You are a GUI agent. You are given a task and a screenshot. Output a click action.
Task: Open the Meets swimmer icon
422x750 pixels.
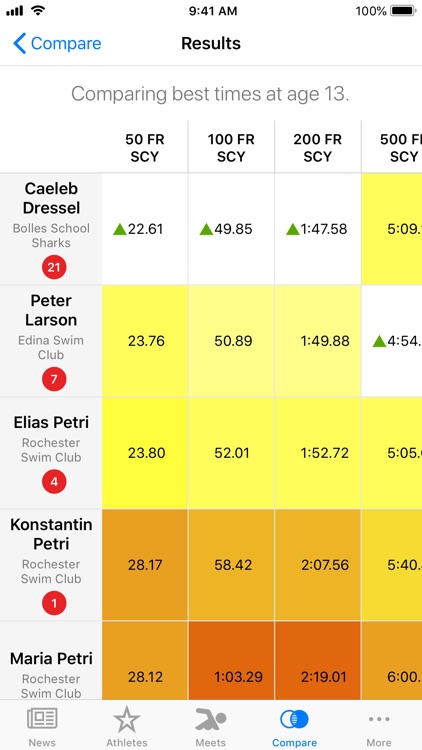tap(211, 718)
